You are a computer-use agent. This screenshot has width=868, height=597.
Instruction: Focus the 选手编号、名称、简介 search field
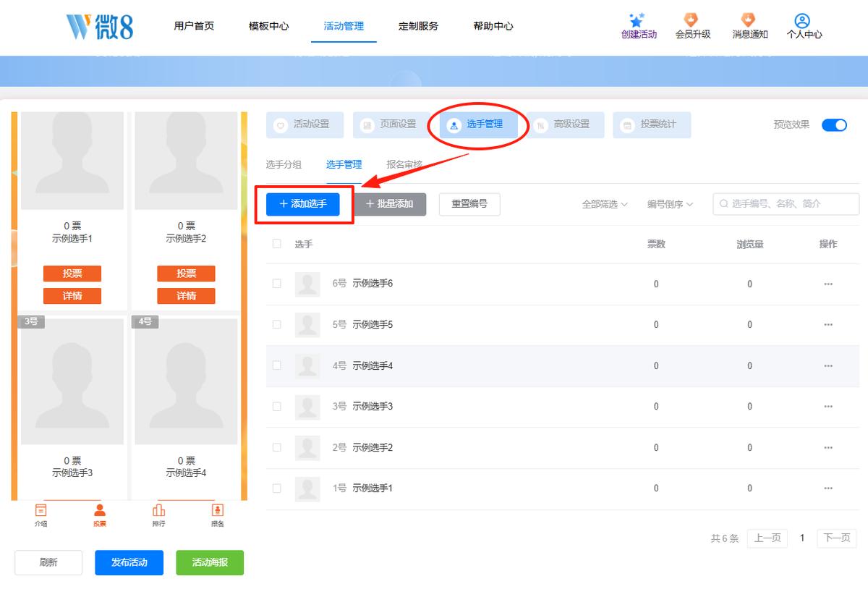[786, 204]
